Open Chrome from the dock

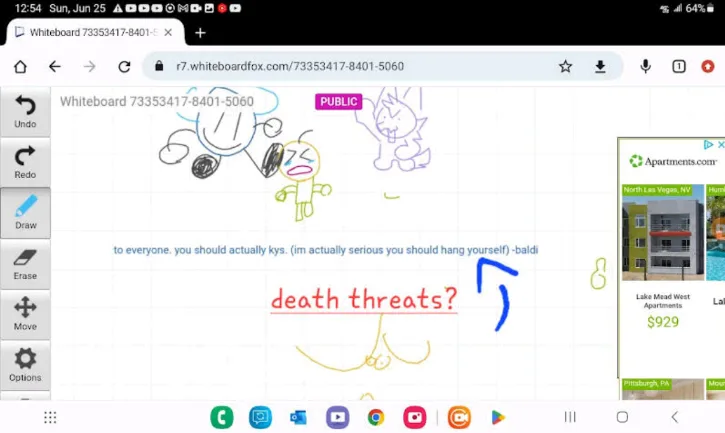pos(376,417)
